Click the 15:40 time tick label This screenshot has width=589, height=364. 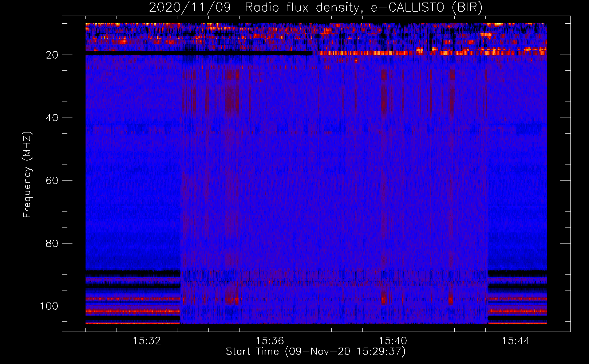(393, 341)
